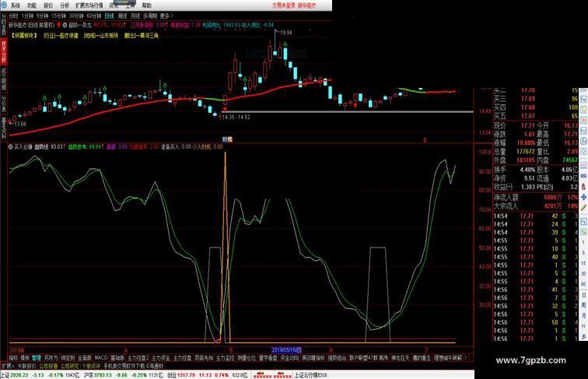
Task: Click the blue four-way move arrows icon
Action: (583, 197)
